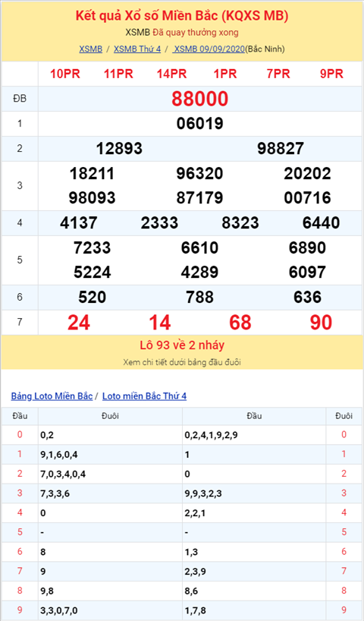Click loto head values 0,2,4,1,9,2,9
Image resolution: width=364 pixels, height=621 pixels.
click(212, 435)
